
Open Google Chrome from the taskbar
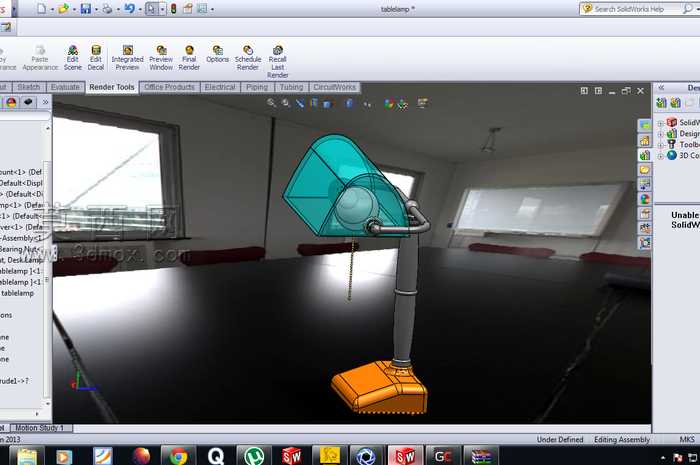179,456
